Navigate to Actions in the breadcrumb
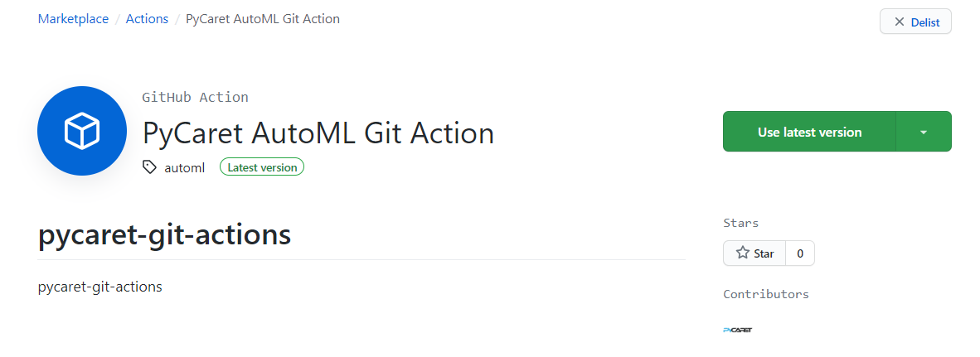 pos(147,18)
